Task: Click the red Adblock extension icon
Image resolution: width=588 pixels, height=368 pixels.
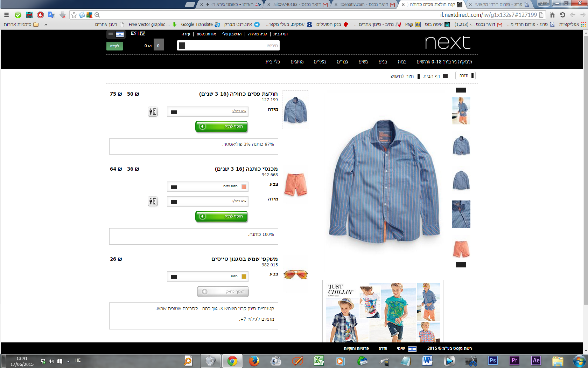Action: tap(40, 15)
